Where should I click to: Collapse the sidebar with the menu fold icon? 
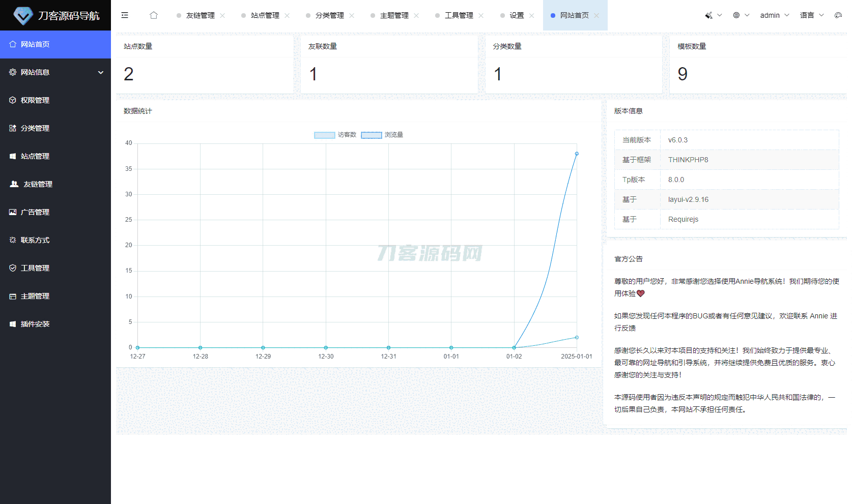(x=125, y=15)
